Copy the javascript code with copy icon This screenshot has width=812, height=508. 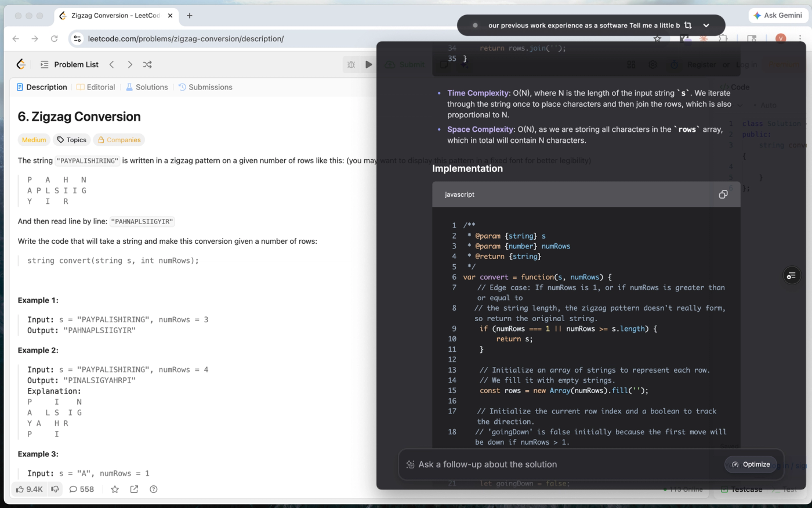[x=723, y=194]
